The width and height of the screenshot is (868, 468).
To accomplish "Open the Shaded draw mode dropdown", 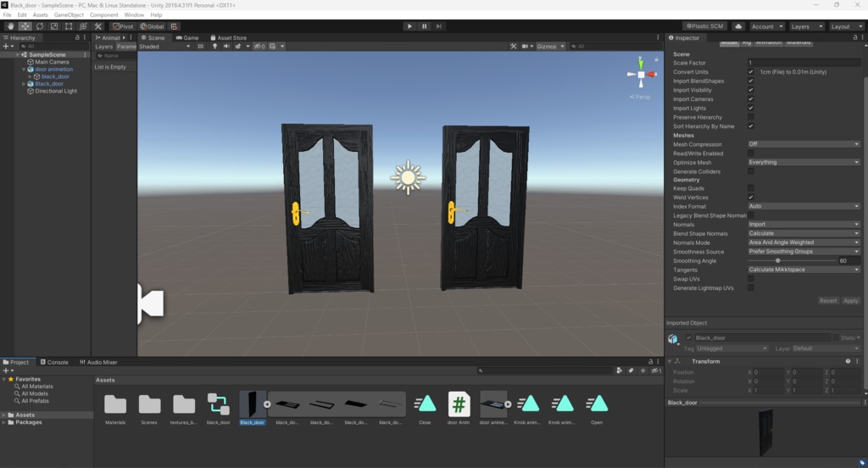I will pos(164,47).
